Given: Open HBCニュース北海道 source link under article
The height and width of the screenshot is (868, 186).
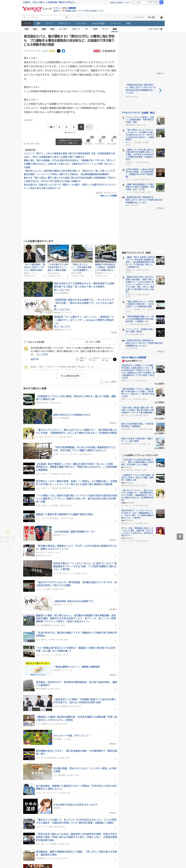Looking at the screenshot, I should tap(108, 196).
